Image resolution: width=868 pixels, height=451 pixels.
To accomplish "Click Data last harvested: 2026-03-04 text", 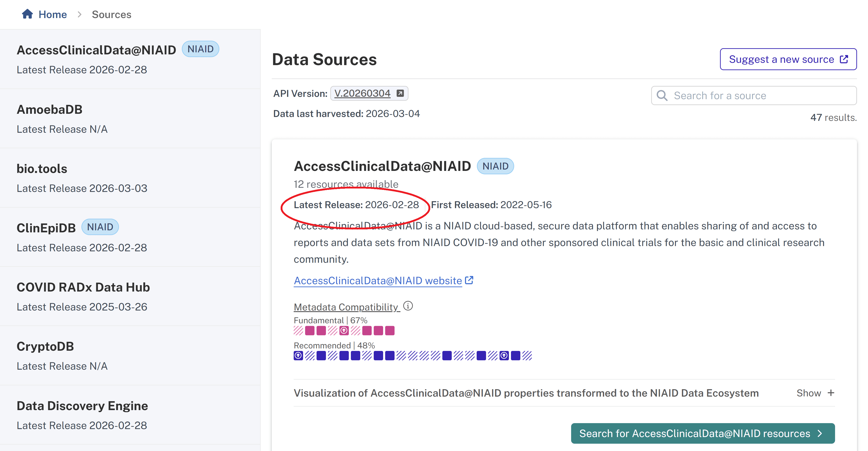I will coord(346,113).
